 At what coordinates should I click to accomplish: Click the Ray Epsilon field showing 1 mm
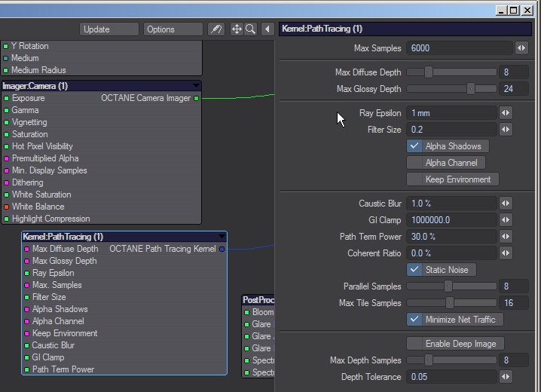click(x=451, y=113)
